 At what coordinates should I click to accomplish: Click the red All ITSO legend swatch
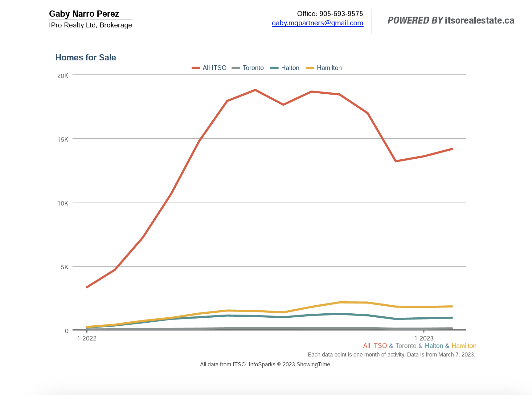(x=196, y=68)
